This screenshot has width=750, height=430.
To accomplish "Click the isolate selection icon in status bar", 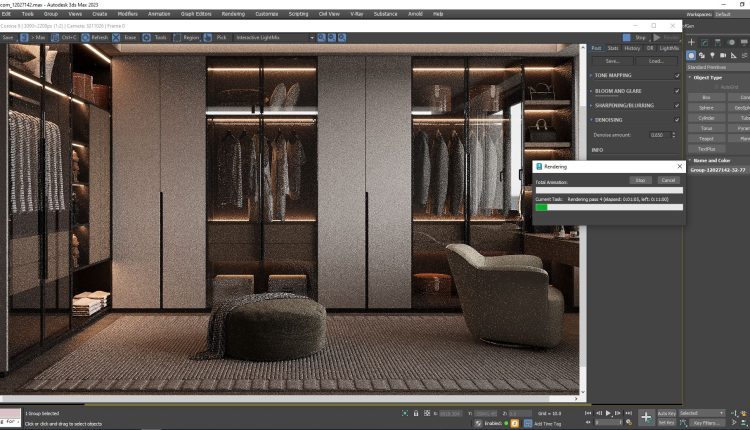I will pos(405,413).
